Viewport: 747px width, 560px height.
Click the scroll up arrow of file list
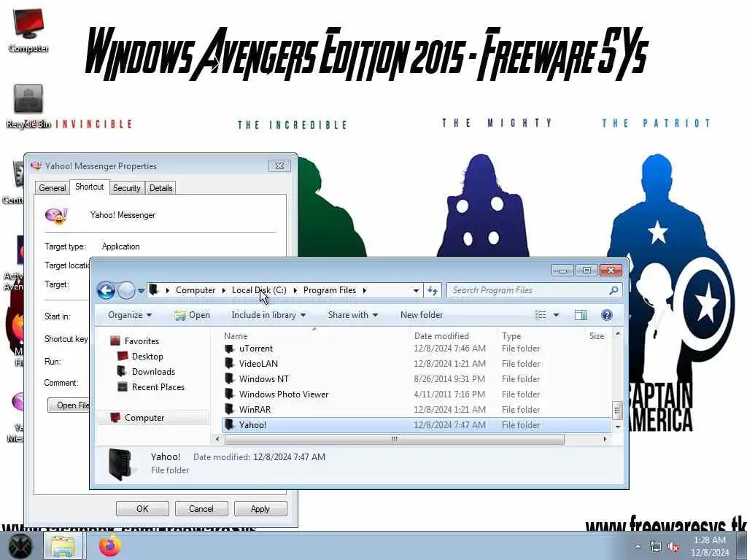[x=617, y=334]
